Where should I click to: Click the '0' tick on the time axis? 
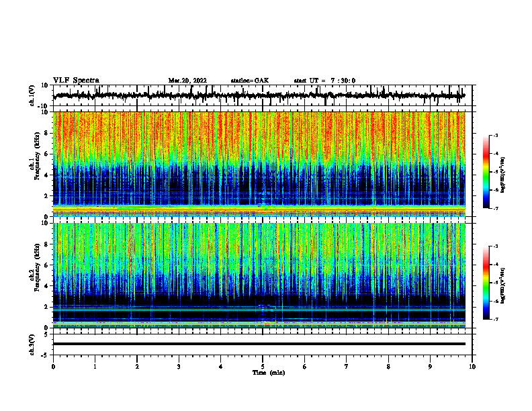[x=53, y=367]
